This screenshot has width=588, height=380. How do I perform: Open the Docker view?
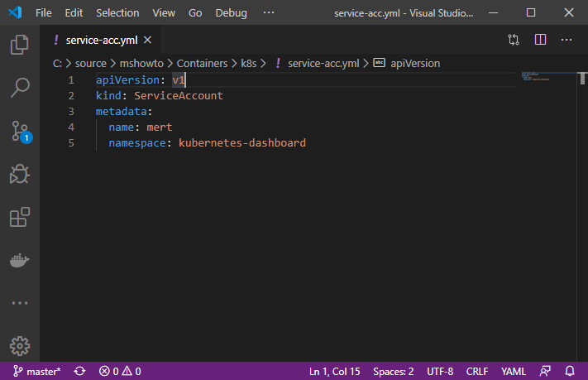(x=20, y=260)
